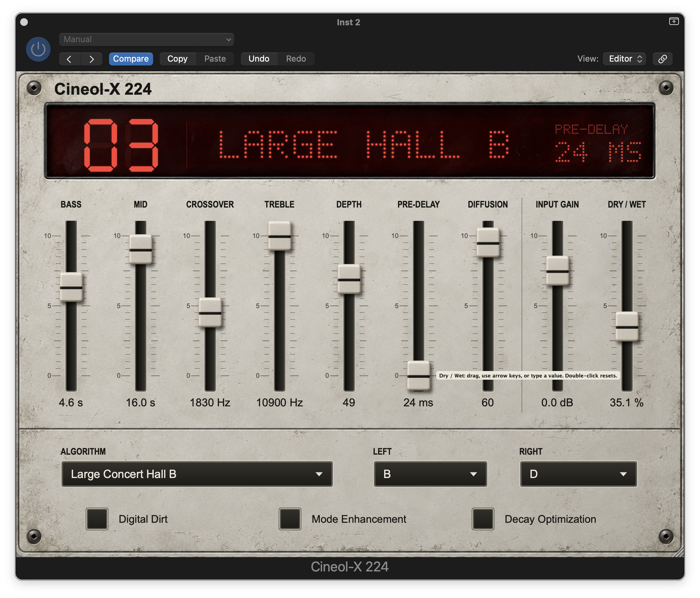Click the MID slider handle

pyautogui.click(x=140, y=249)
